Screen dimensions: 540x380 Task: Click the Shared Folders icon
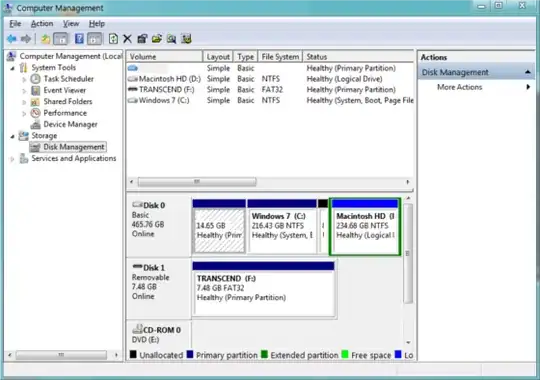point(35,102)
